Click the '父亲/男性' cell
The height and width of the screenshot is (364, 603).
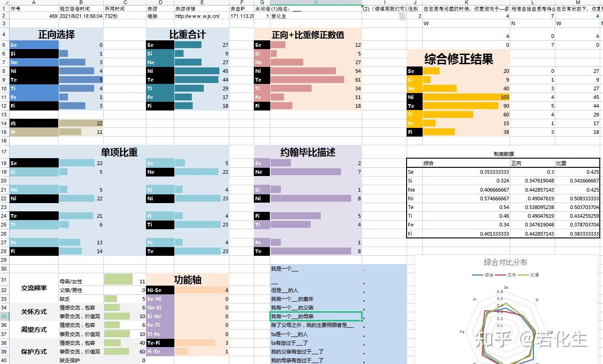coord(81,290)
